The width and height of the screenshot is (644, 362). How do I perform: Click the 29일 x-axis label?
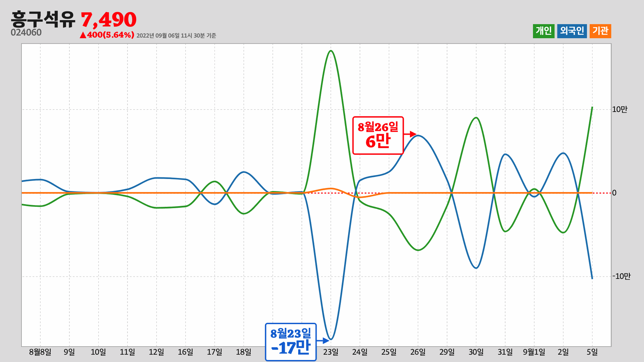tap(447, 352)
